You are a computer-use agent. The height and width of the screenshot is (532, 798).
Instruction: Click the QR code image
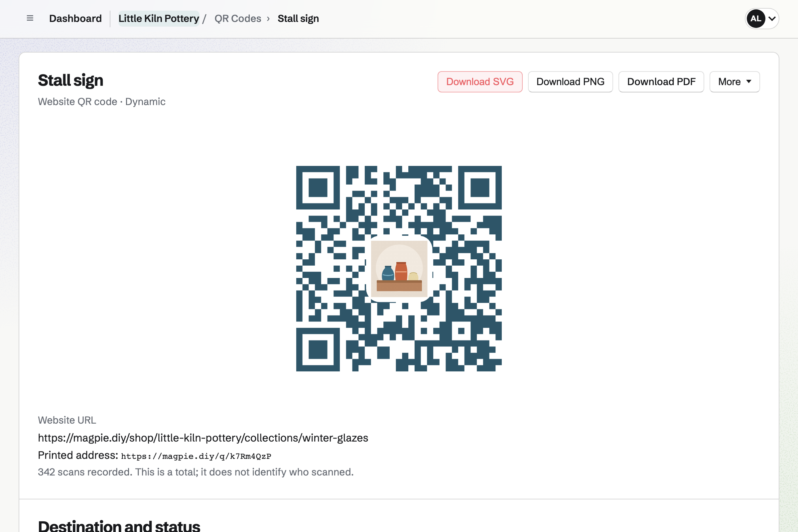tap(399, 268)
